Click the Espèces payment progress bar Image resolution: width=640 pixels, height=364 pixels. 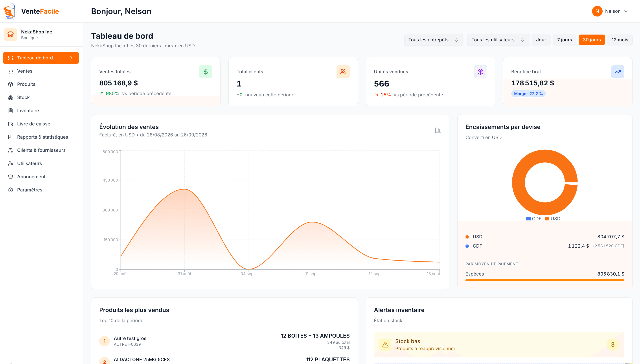coord(545,280)
